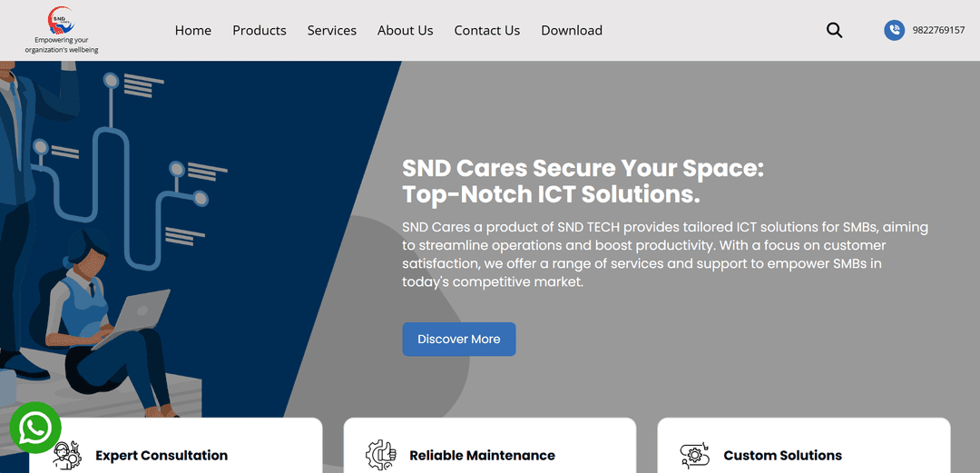
Task: Open the Contact Us page
Action: [x=487, y=30]
